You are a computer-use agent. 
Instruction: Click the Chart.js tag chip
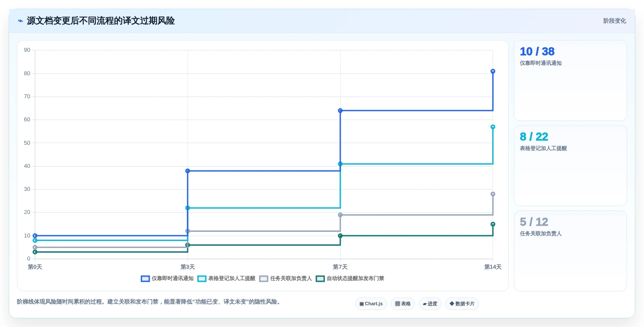[x=371, y=304]
